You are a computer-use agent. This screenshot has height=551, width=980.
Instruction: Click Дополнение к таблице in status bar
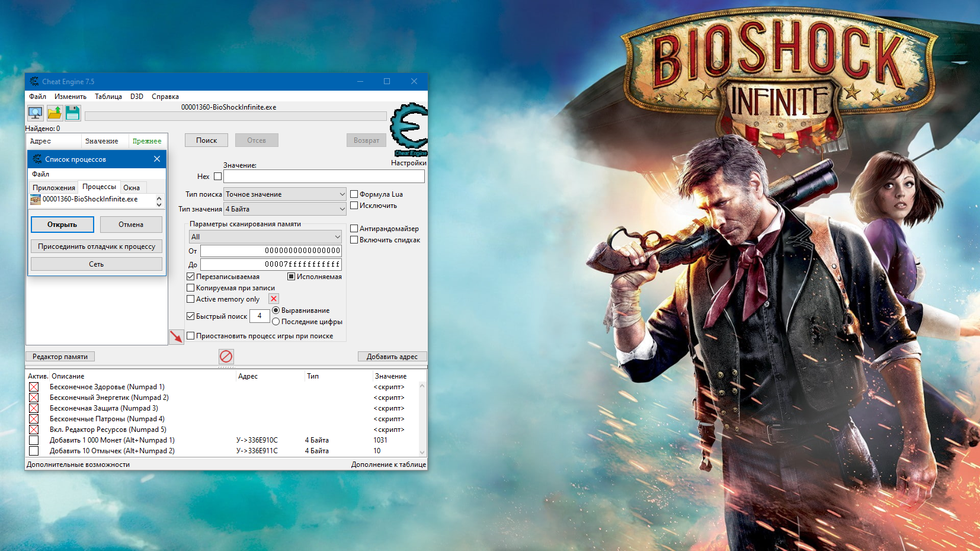pos(389,464)
